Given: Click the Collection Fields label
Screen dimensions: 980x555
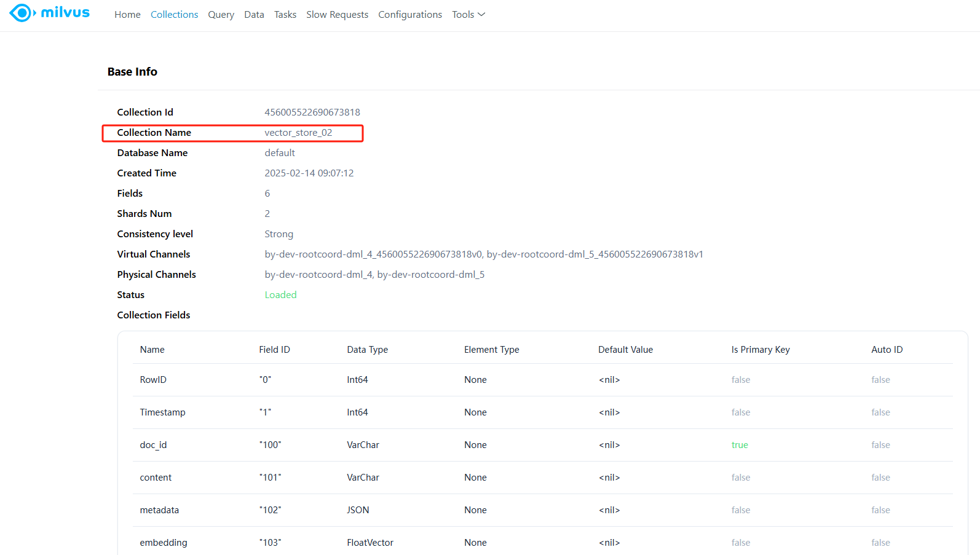Looking at the screenshot, I should [154, 315].
